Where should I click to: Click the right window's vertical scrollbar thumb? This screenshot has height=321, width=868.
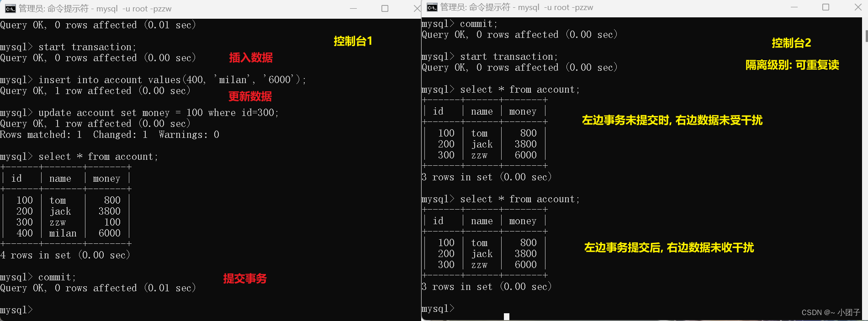click(866, 36)
